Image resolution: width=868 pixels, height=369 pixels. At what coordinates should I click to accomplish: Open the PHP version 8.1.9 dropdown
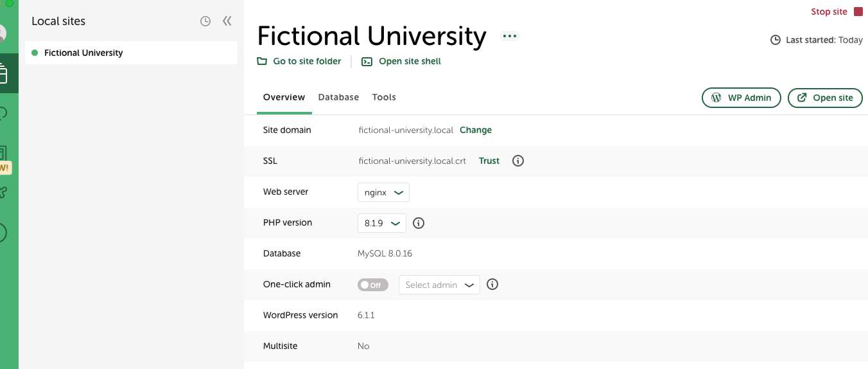click(382, 223)
